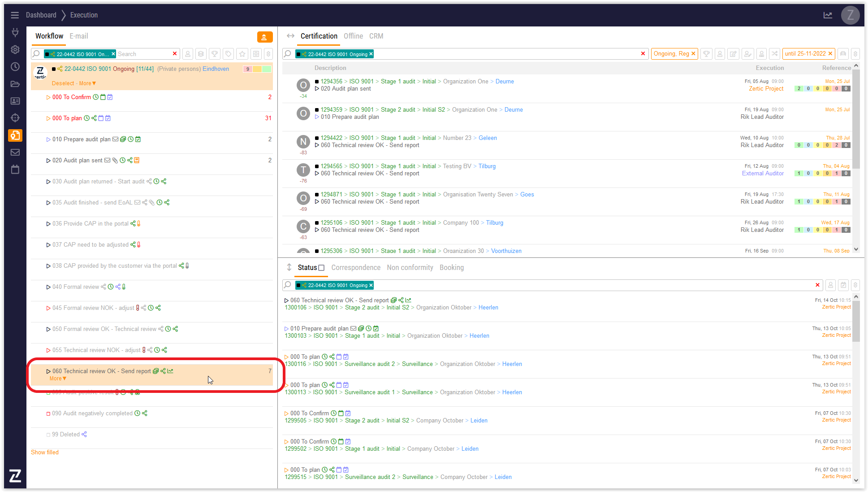Open the E-mail tab
Screen dimensions: 868x492
[78, 36]
